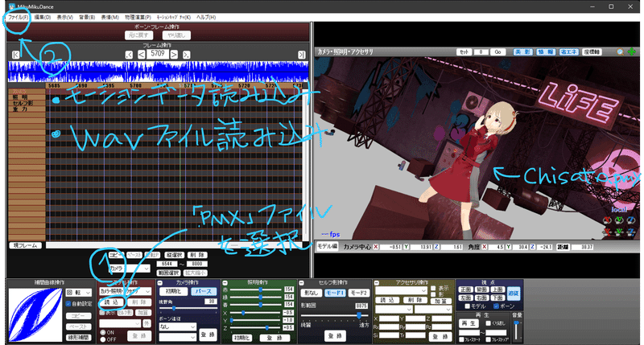Click the green move-cross icon in viewport
The image size is (644, 345).
pos(631,52)
